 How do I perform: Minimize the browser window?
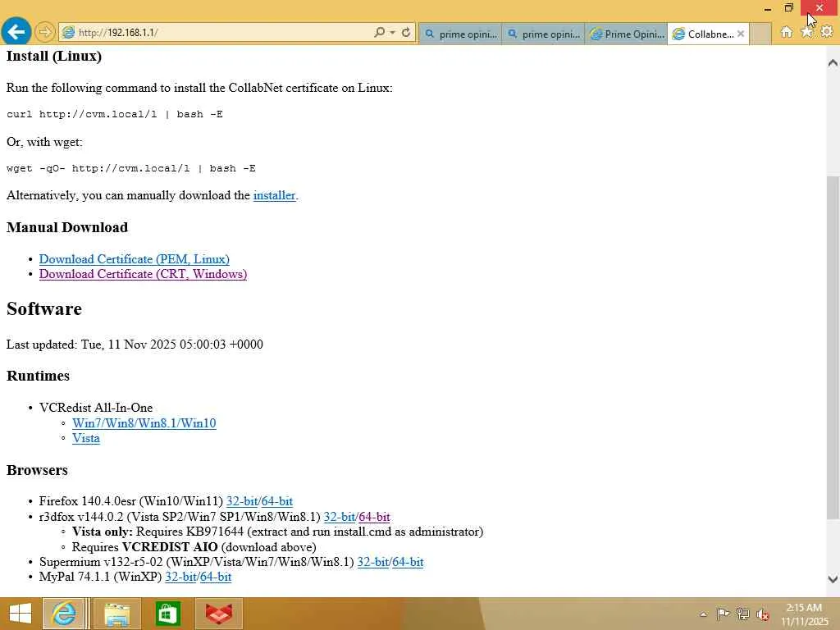[x=768, y=8]
